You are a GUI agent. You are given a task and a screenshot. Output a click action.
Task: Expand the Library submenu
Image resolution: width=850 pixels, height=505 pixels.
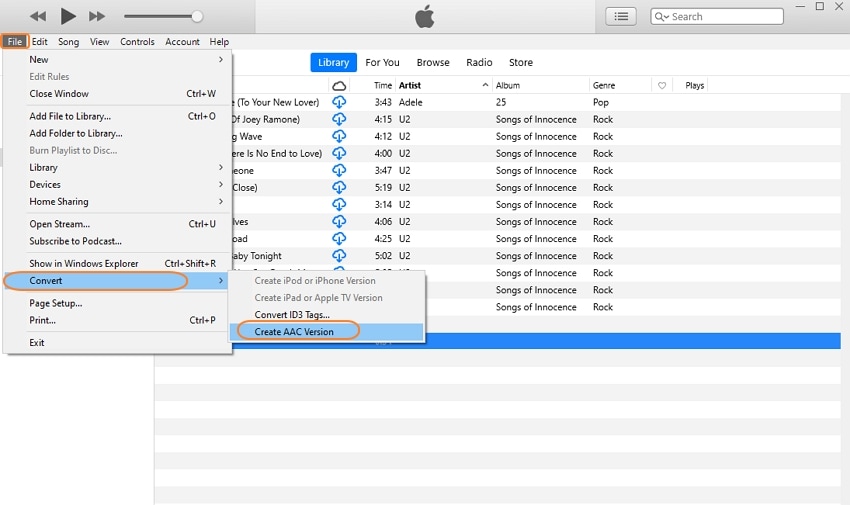[118, 167]
